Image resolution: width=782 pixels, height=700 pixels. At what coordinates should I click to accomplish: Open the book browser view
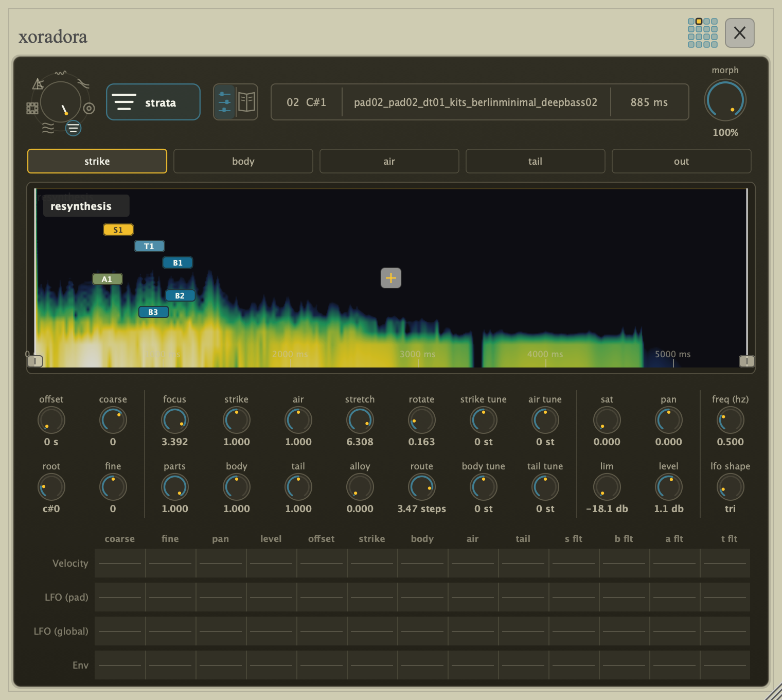tap(247, 102)
